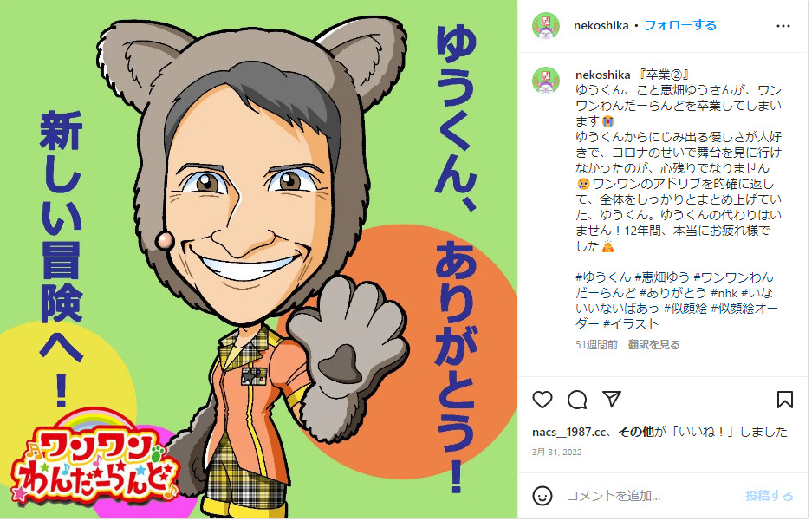812x521 pixels.
Task: Open the emoji picker smiley icon
Action: point(542,496)
